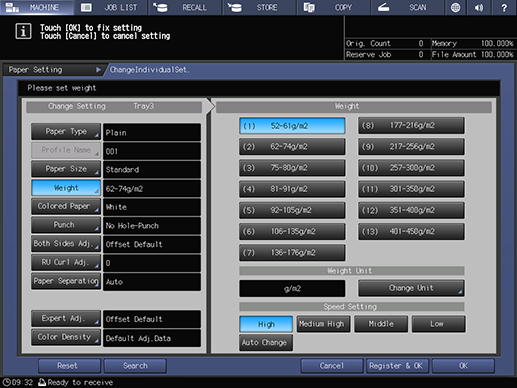Cancel the weight setting
This screenshot has height=388, width=517.
click(x=332, y=366)
